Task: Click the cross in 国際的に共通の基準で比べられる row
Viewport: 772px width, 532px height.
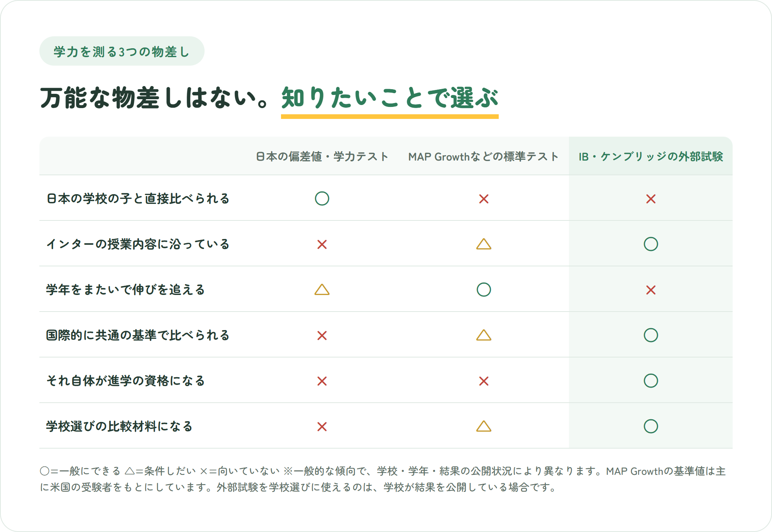Action: tap(322, 335)
